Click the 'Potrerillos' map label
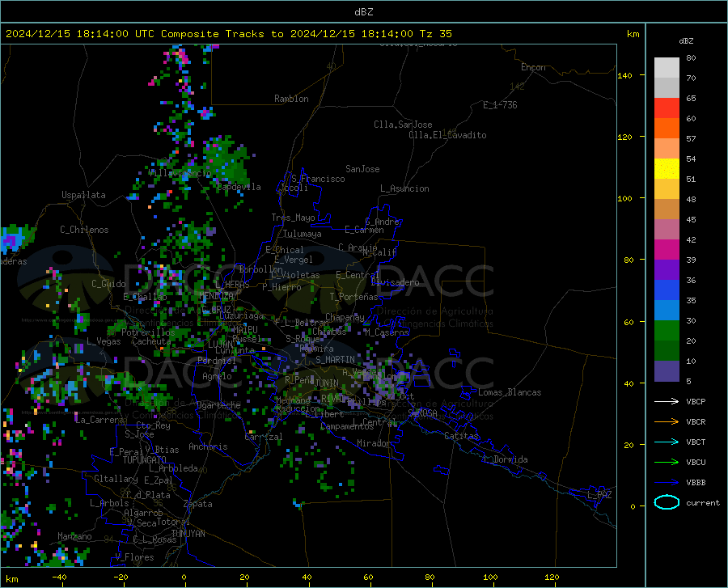This screenshot has height=588, width=728. tap(148, 332)
